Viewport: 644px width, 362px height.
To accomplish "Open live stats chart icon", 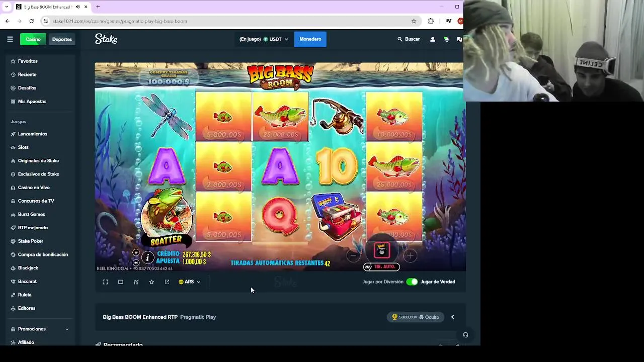I will [x=136, y=282].
